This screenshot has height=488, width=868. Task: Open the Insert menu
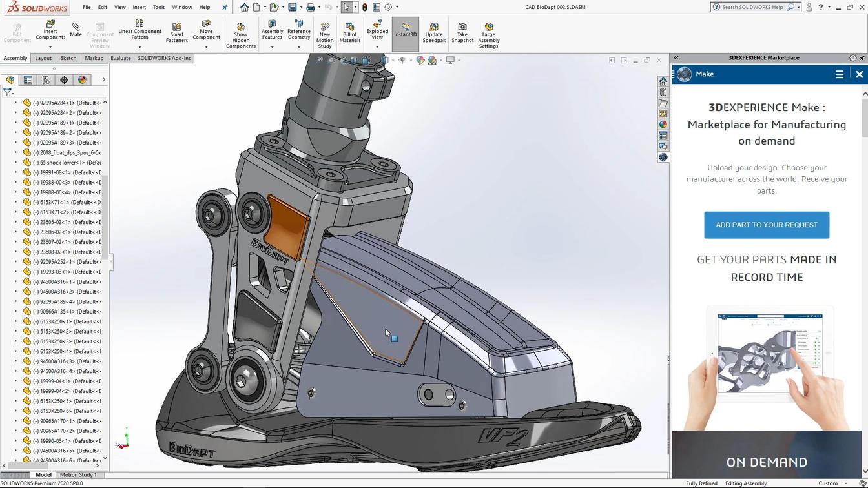pos(139,7)
